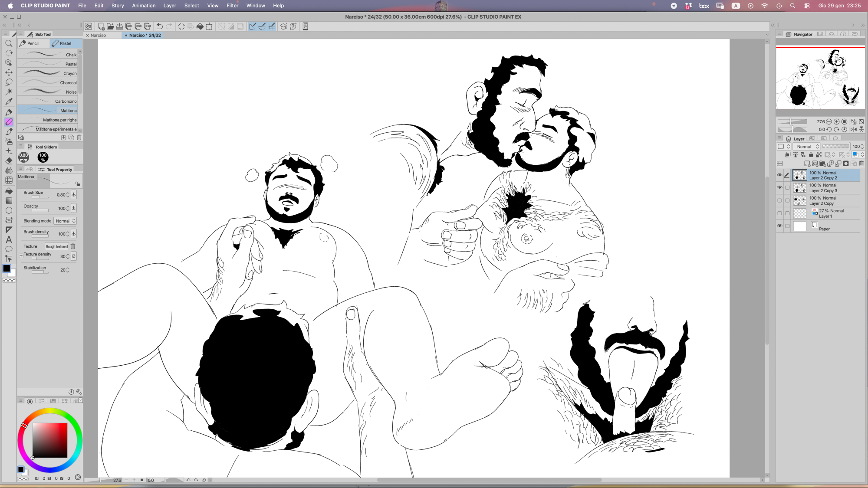Image resolution: width=868 pixels, height=488 pixels.
Task: Expand Texture density plus toggle
Action: coord(21,256)
